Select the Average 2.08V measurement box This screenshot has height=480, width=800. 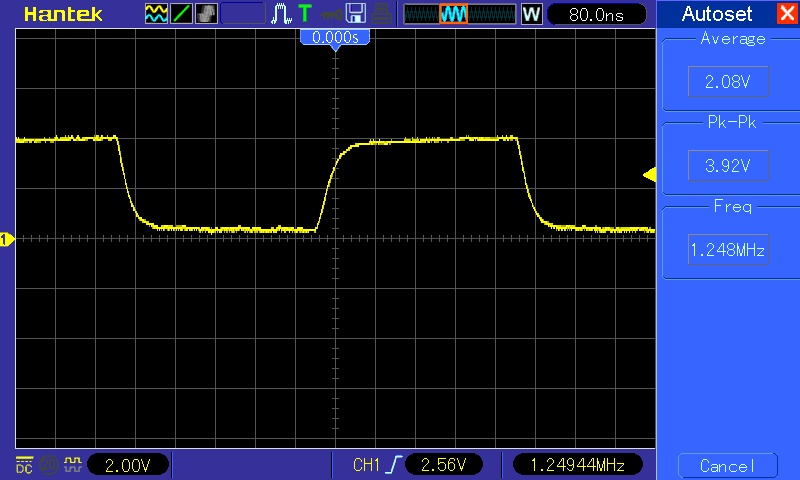tap(728, 82)
